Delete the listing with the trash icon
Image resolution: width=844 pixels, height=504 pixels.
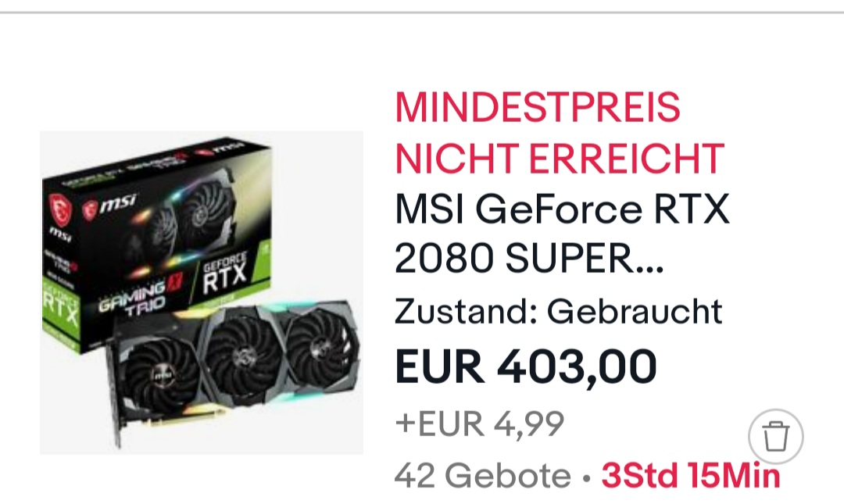[x=776, y=436]
